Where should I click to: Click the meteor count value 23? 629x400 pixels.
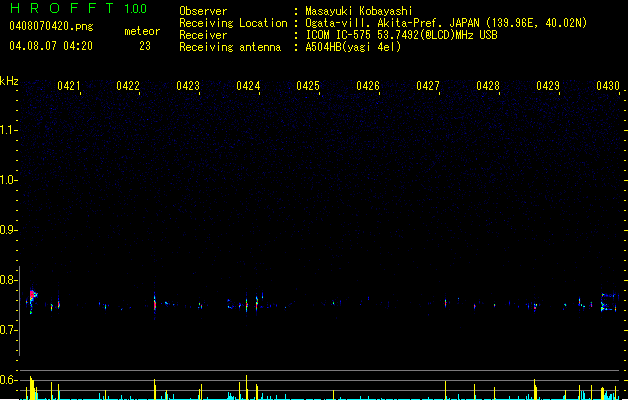point(145,46)
